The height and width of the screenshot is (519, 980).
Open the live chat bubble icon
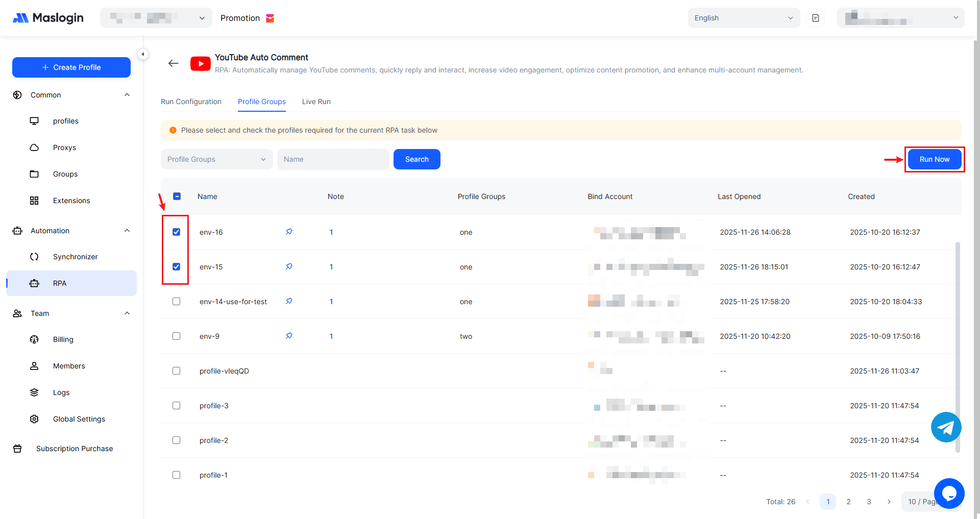coord(949,493)
